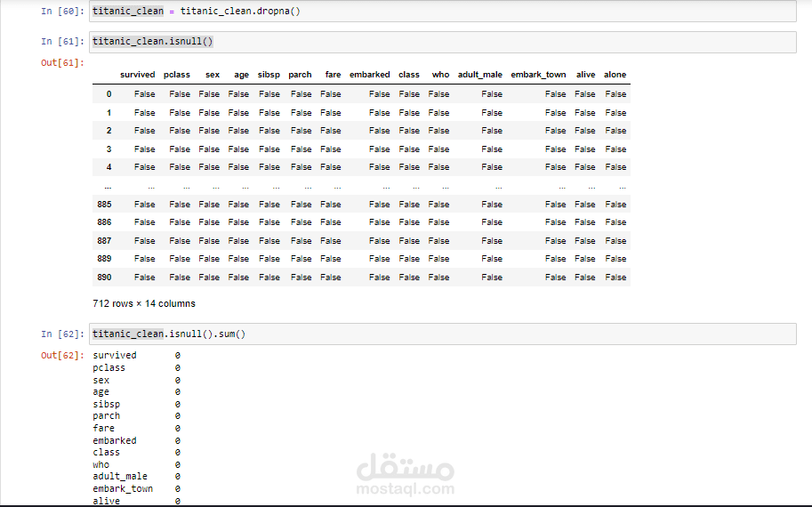Click the 'age' column header in table
The image size is (812, 507).
tap(241, 75)
